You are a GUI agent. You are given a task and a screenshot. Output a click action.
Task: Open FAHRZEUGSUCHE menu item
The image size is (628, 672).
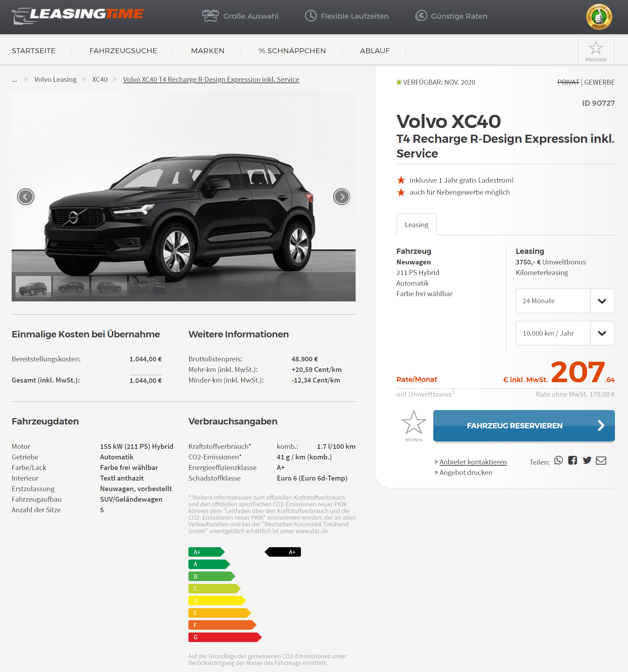tap(123, 51)
